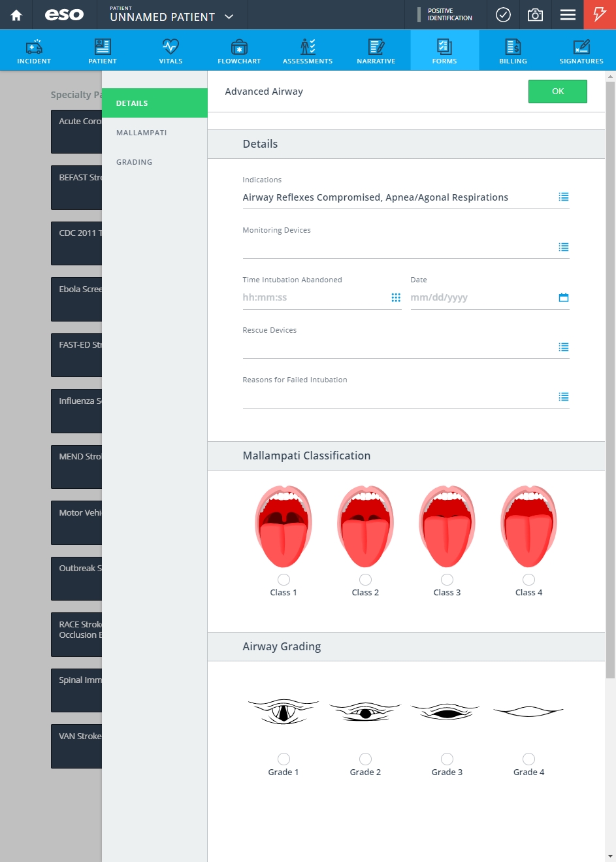Open the camera icon in header
This screenshot has height=862, width=616.
point(535,14)
